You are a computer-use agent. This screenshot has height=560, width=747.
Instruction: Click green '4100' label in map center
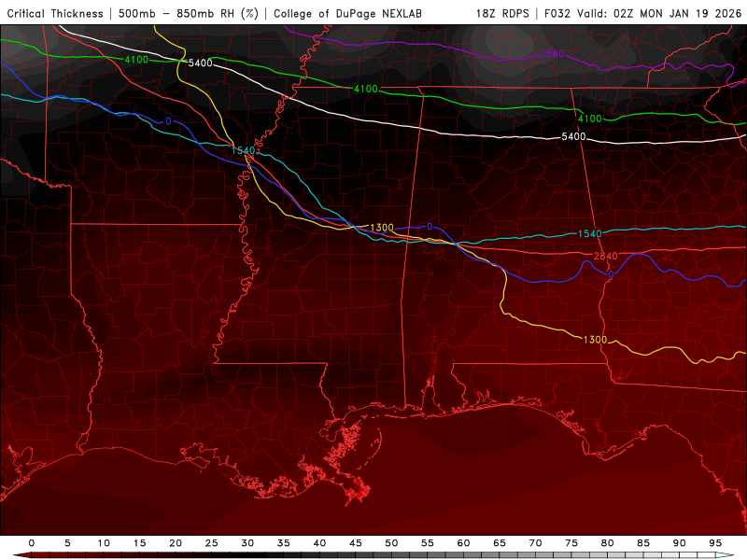click(365, 89)
